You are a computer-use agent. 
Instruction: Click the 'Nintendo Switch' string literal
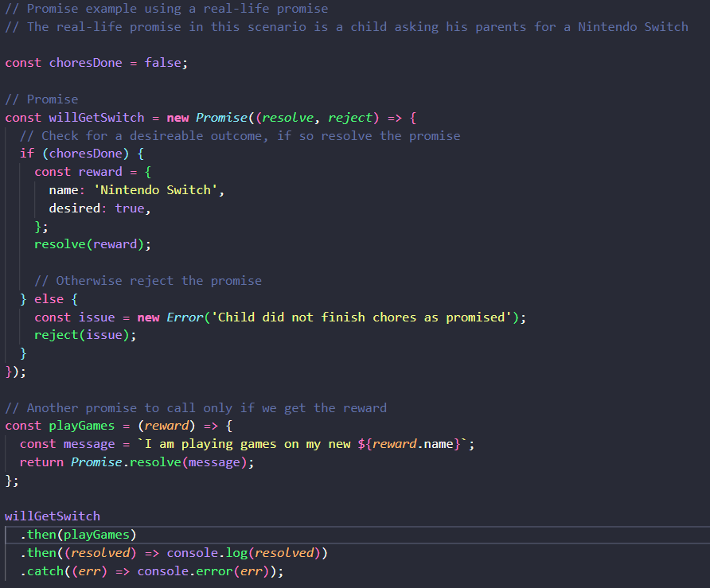[155, 189]
